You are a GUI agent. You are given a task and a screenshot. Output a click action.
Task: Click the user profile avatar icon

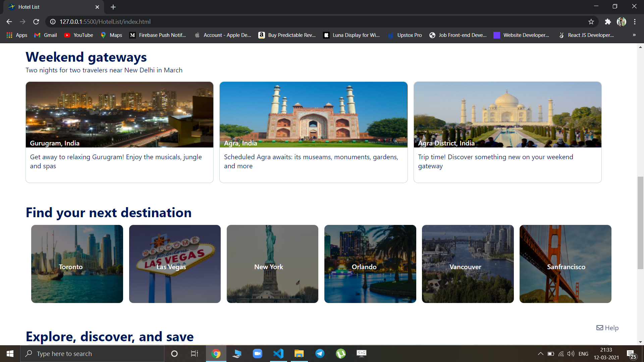pyautogui.click(x=622, y=21)
